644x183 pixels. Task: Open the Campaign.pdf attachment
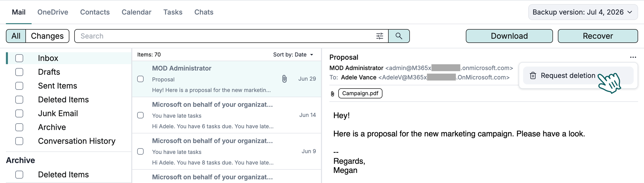360,93
